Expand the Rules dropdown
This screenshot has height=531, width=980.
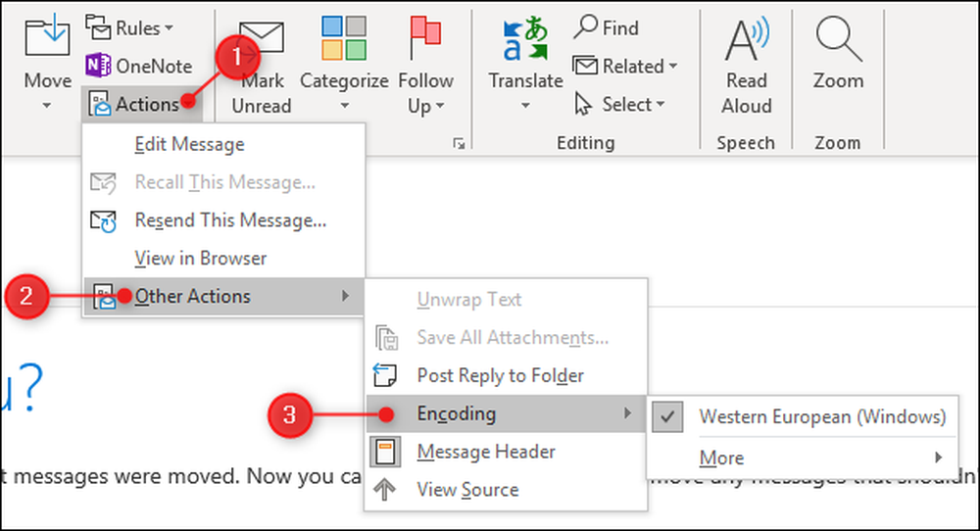[130, 28]
